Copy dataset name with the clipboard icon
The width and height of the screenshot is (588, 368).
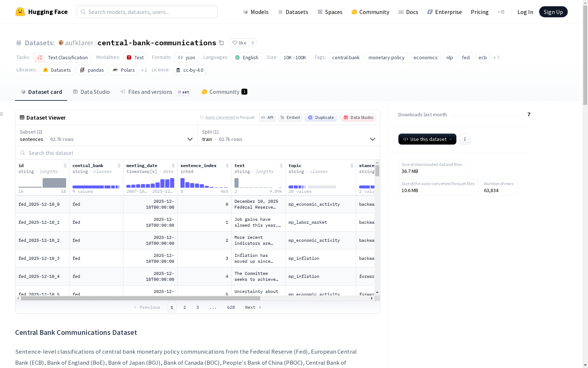click(221, 43)
